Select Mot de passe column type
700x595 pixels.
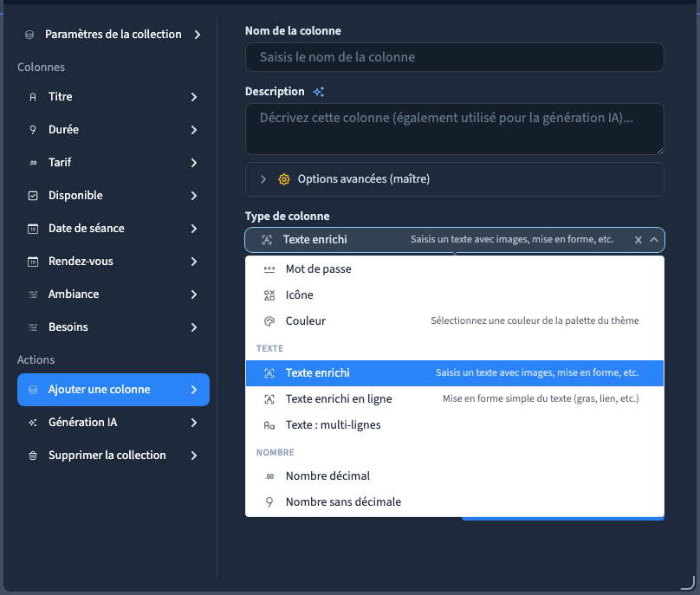point(455,269)
